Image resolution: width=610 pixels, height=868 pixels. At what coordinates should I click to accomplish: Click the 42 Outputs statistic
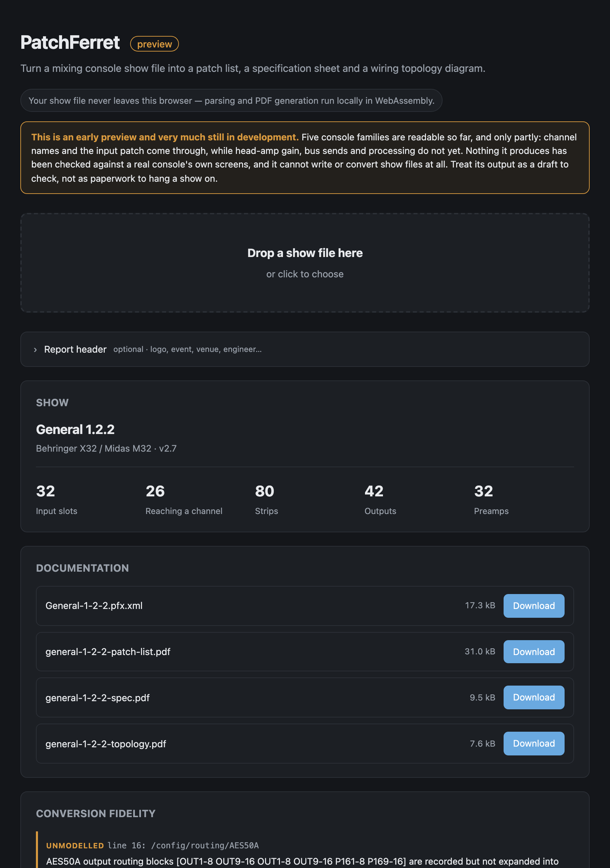(x=380, y=500)
